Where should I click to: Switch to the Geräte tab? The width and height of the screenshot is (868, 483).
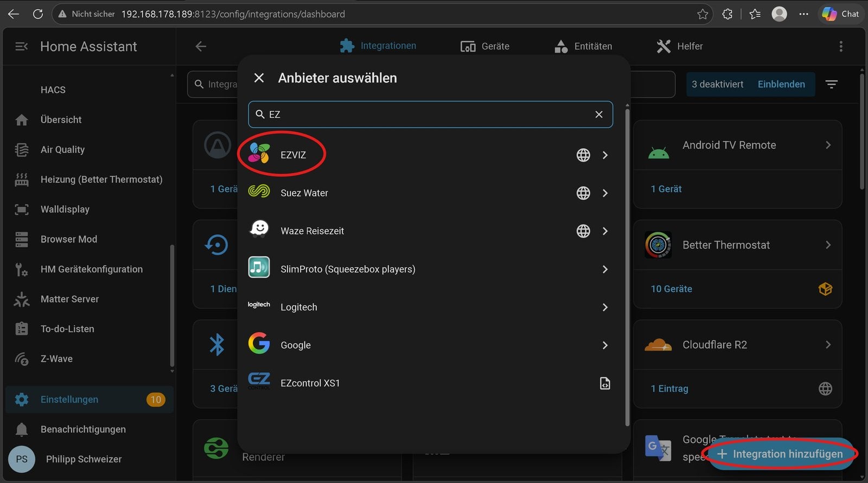484,46
